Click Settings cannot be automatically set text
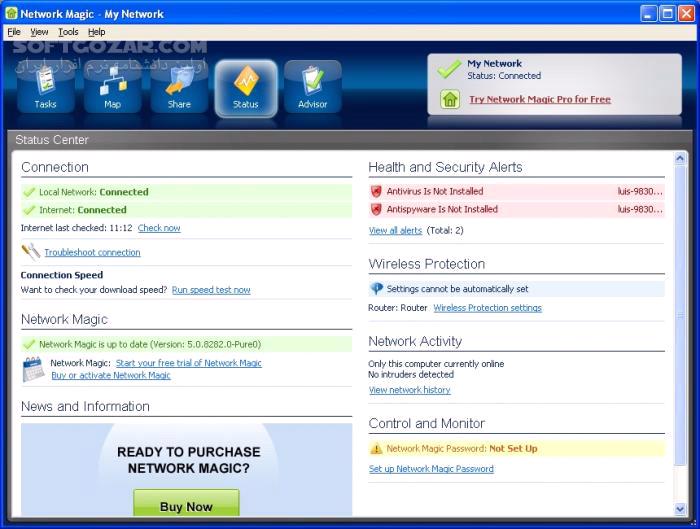Screen dimensions: 700x529 [457, 289]
